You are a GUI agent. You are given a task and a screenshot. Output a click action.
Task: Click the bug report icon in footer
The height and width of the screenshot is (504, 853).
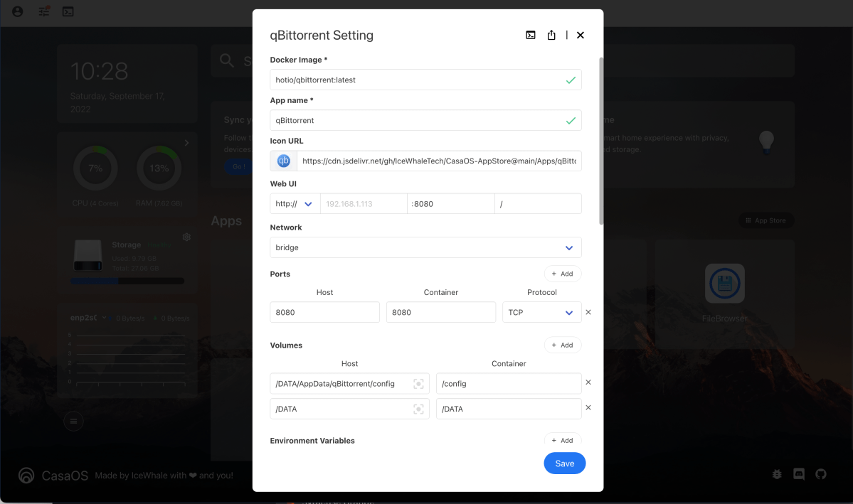click(x=777, y=474)
